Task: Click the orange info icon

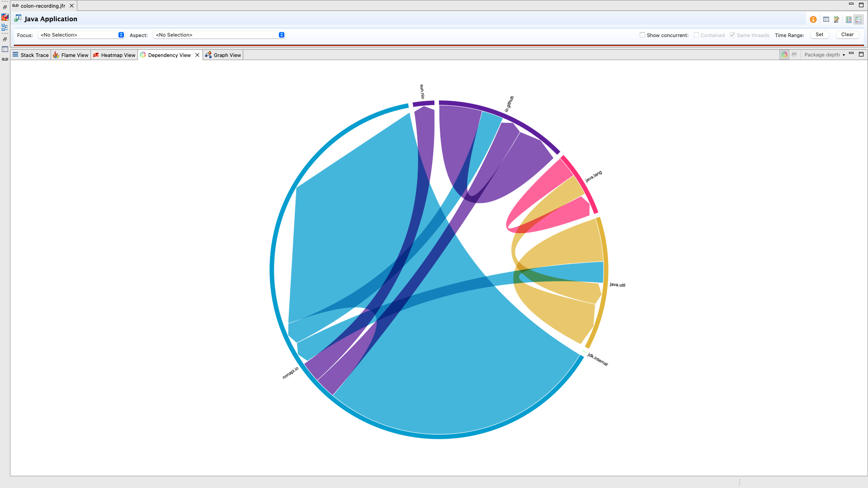Action: click(x=813, y=19)
